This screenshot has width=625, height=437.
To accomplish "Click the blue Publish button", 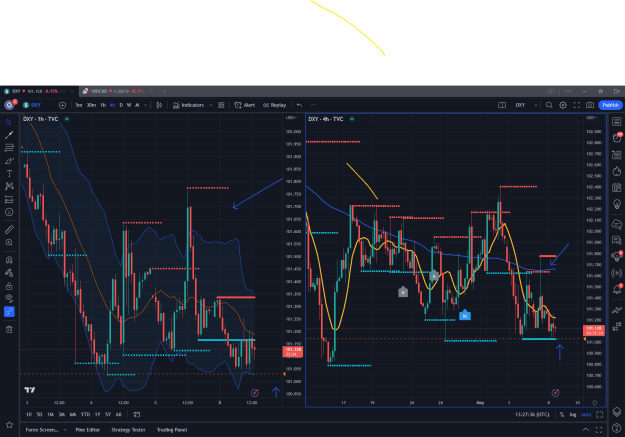I will pyautogui.click(x=610, y=105).
